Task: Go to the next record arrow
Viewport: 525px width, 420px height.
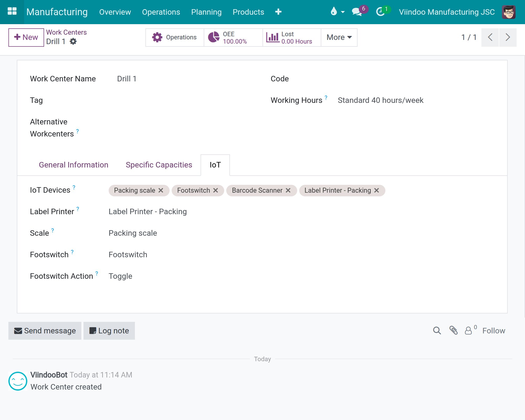Action: coord(508,37)
